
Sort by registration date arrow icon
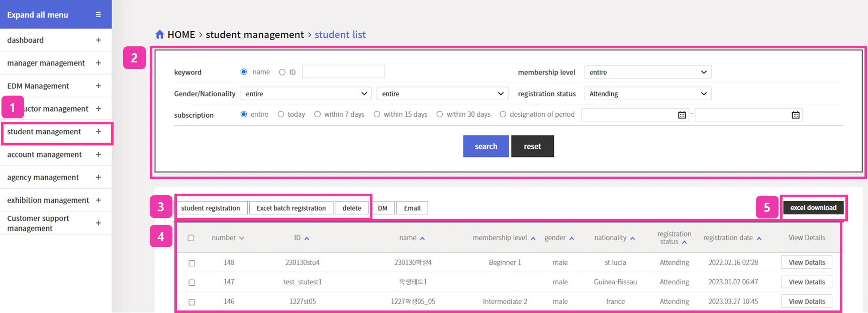759,238
